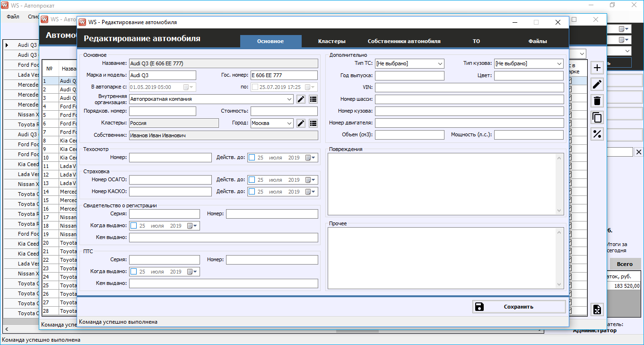Open the Файл menu
Viewport: 644px width, 345px height.
click(13, 17)
